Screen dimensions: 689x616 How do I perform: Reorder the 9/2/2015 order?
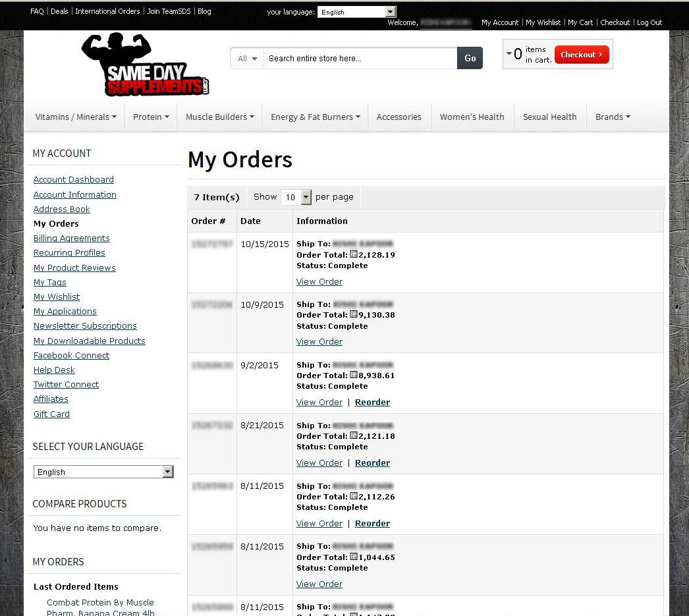pos(373,402)
